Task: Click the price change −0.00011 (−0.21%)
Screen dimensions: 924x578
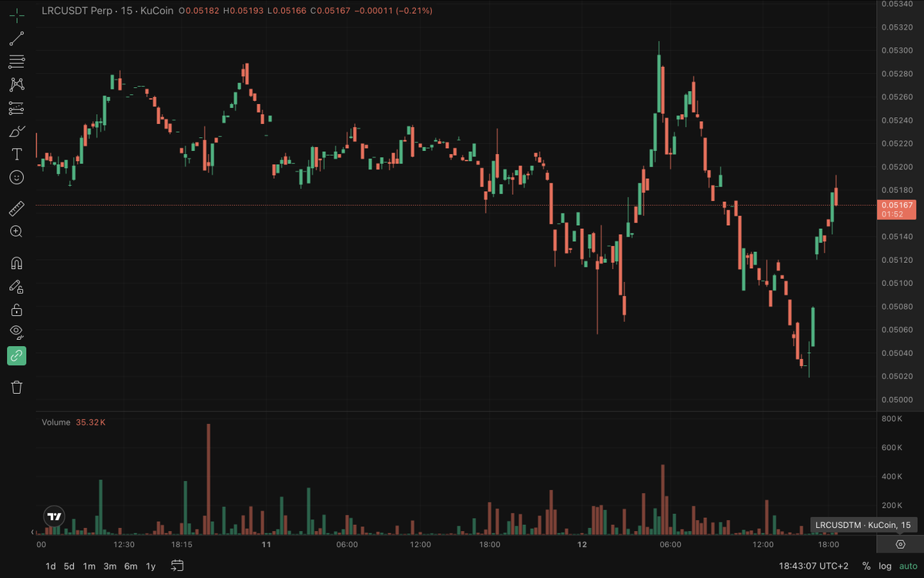Action: pyautogui.click(x=395, y=11)
